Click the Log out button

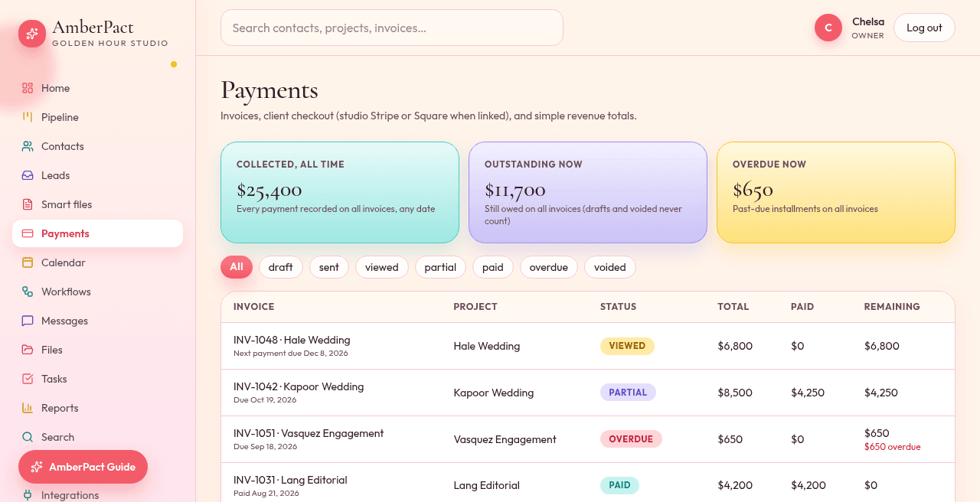[x=924, y=28]
